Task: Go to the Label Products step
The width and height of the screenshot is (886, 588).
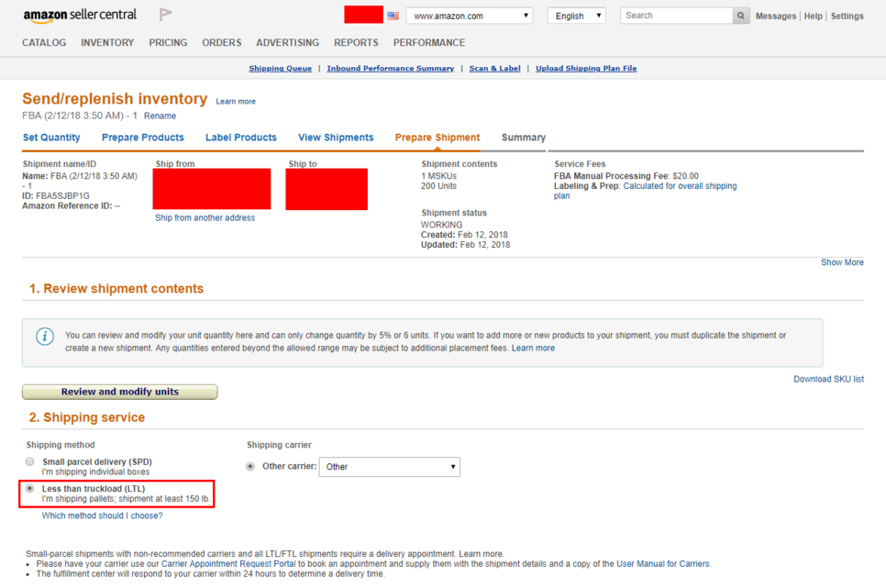Action: (240, 138)
